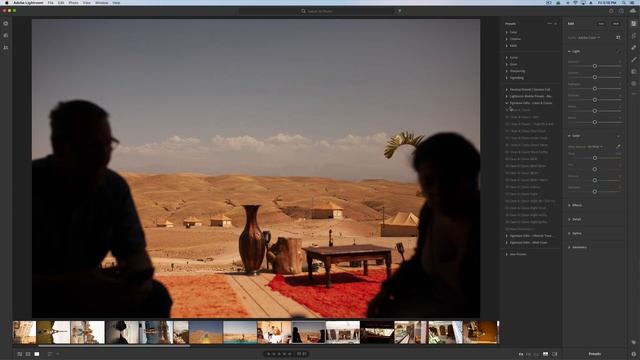Open the more options dots in right rail
The image size is (640, 360).
point(633,94)
